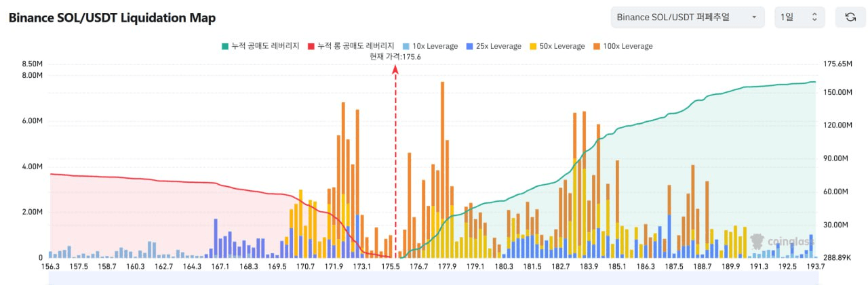The image size is (868, 285).
Task: Click the 160.3 price axis label
Action: point(136,267)
